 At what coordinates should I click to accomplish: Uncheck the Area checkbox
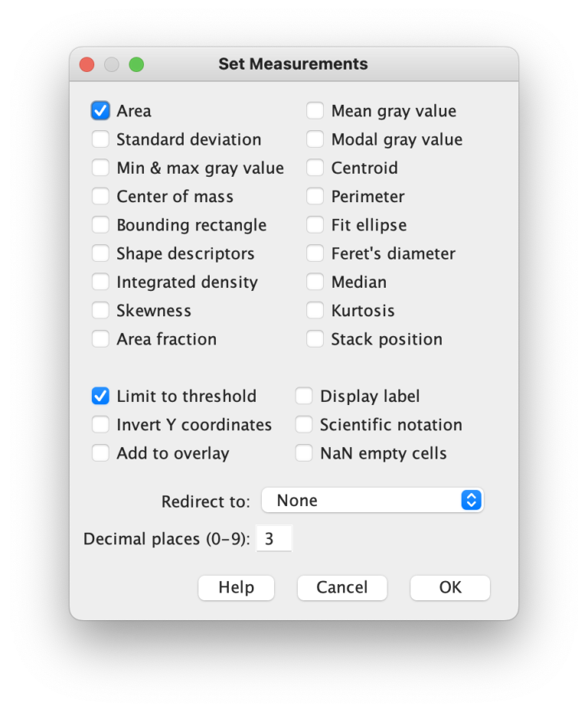[100, 111]
